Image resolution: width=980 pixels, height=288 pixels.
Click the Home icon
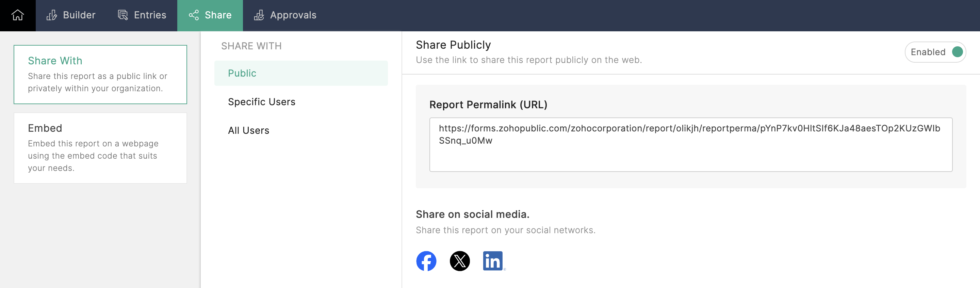[17, 15]
